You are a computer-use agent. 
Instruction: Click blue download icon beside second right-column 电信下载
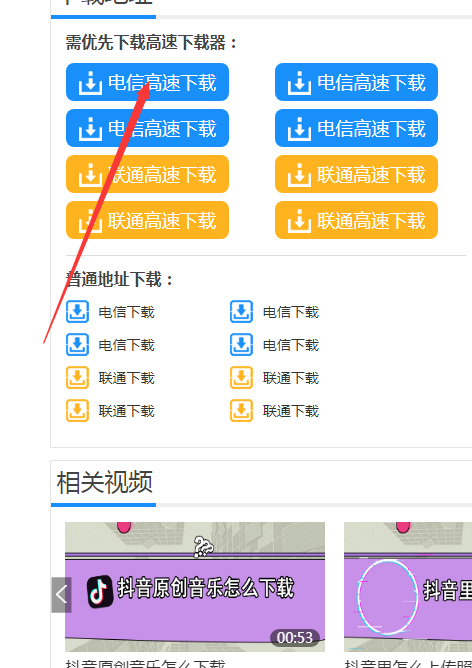[x=242, y=345]
